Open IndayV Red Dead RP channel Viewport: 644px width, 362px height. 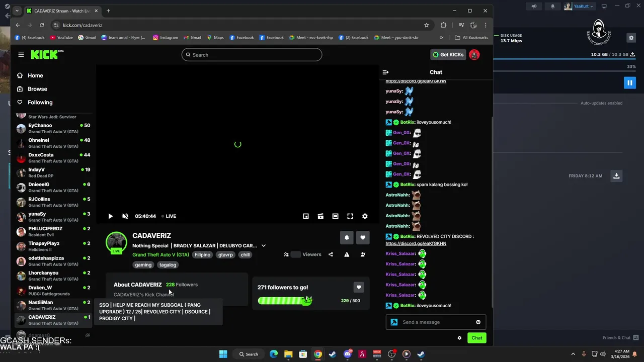tap(53, 173)
